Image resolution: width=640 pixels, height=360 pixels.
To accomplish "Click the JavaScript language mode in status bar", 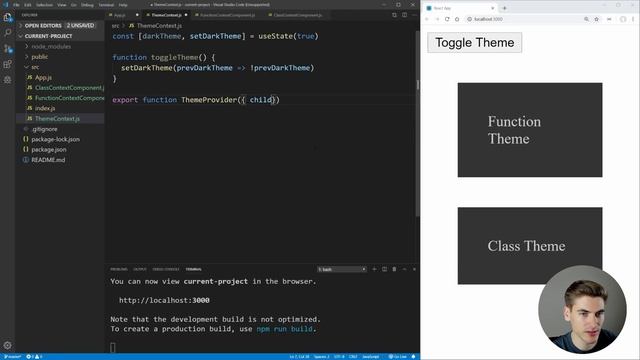I will coord(371,357).
